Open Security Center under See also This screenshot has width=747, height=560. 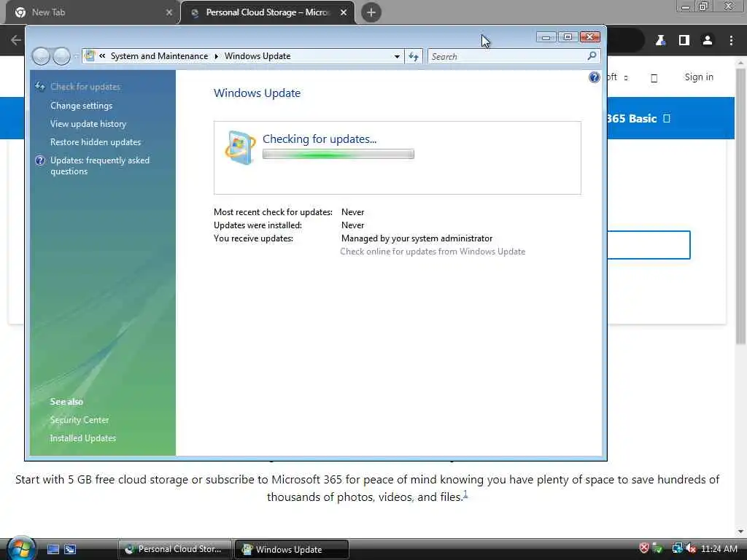point(80,420)
